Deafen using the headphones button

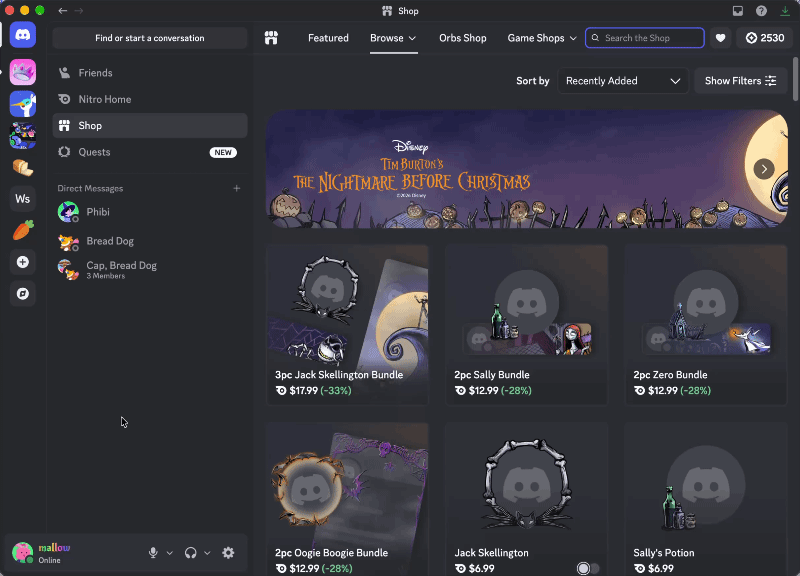[191, 553]
